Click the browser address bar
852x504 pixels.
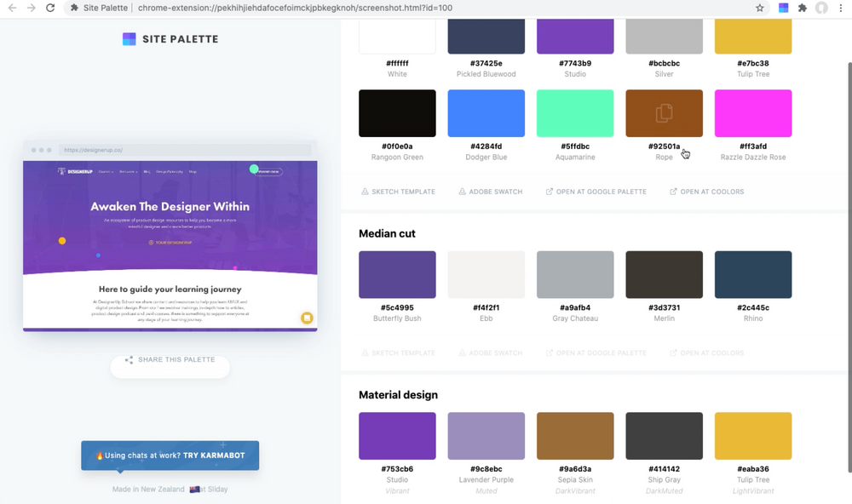tap(341, 8)
